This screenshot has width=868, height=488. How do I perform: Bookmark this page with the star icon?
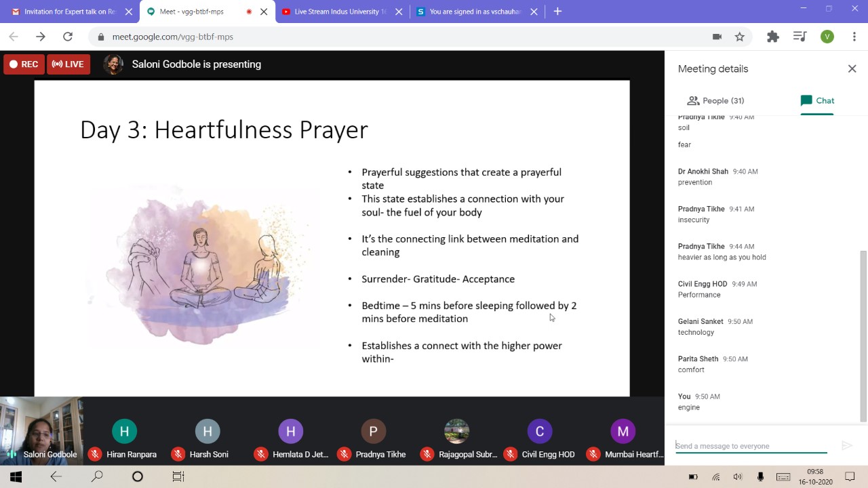tap(740, 37)
